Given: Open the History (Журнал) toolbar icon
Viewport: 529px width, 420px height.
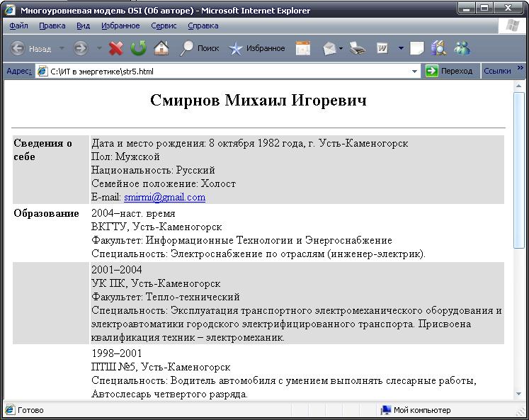Looking at the screenshot, I should (x=303, y=48).
